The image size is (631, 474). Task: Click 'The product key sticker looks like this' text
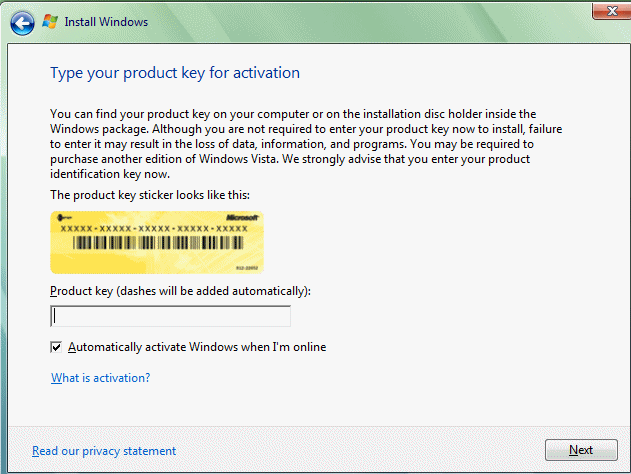[150, 195]
